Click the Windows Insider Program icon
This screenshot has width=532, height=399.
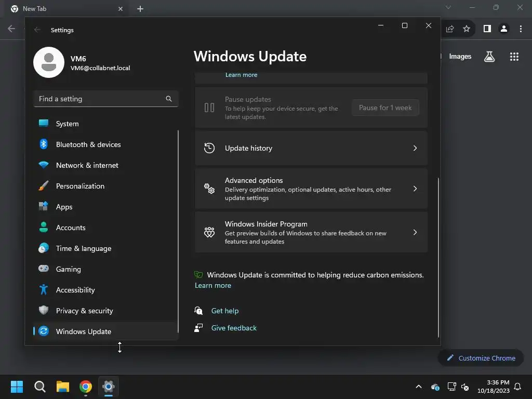[209, 232]
